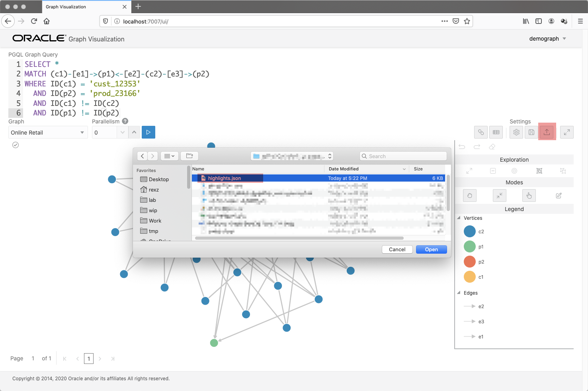Open the current folder path popup
This screenshot has height=391, width=588.
pos(292,156)
